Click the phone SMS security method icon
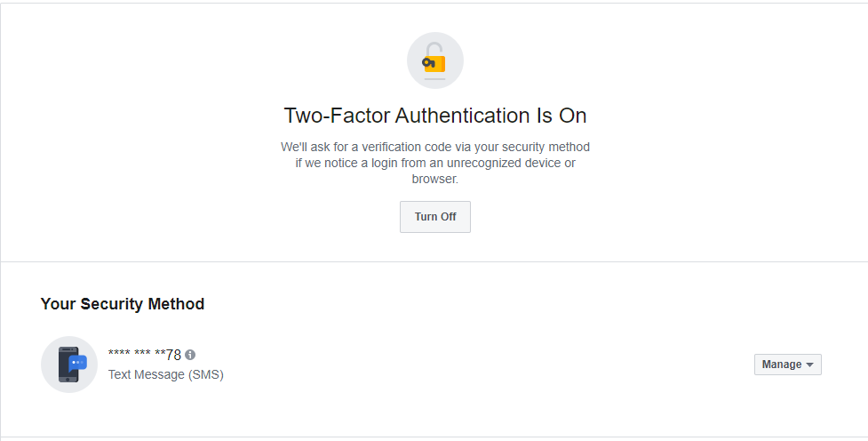 click(69, 365)
